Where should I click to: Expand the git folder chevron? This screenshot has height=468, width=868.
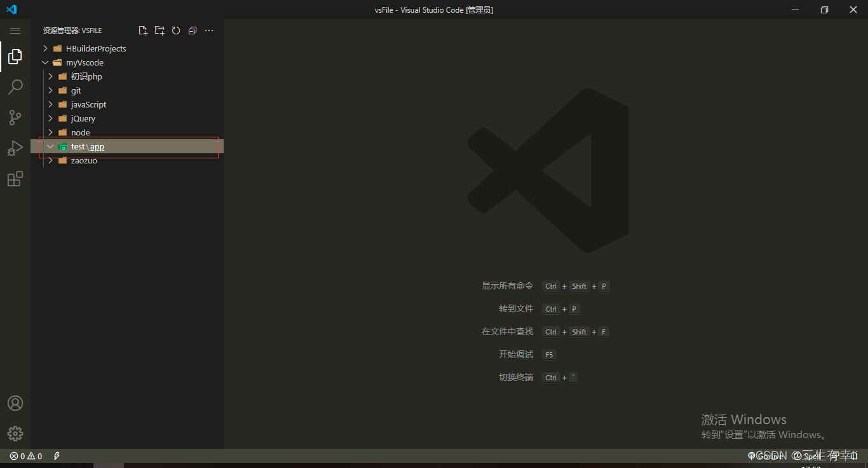point(50,90)
